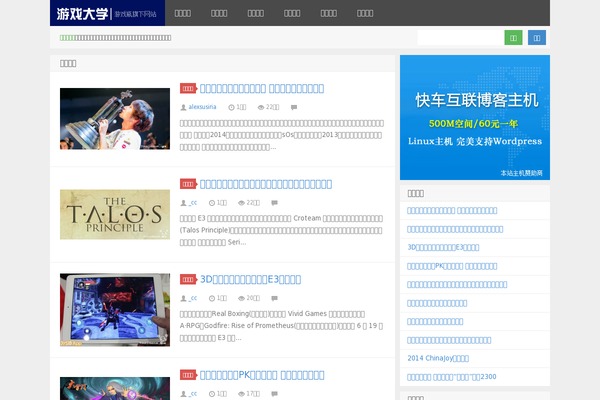Click excerpt text mentioning Croteam

(x=281, y=230)
